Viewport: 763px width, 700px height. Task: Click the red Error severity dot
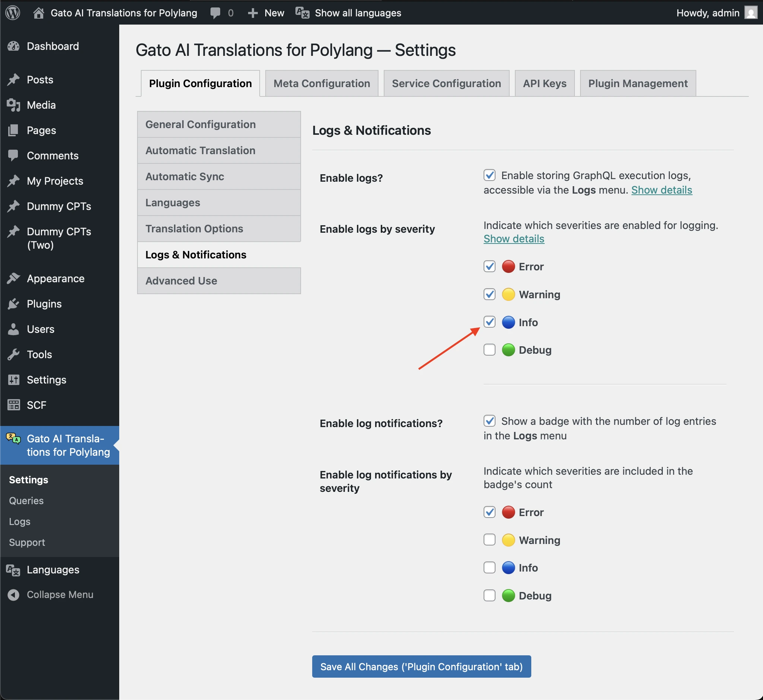(508, 266)
